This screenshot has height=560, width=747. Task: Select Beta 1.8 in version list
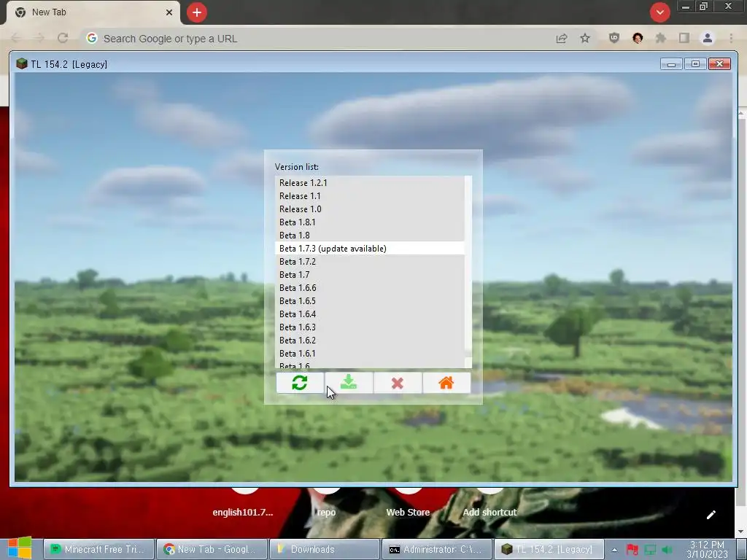point(370,236)
